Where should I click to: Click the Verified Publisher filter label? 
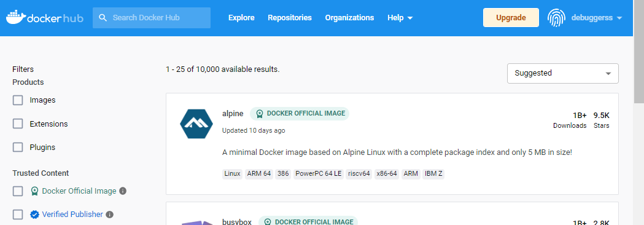point(72,215)
